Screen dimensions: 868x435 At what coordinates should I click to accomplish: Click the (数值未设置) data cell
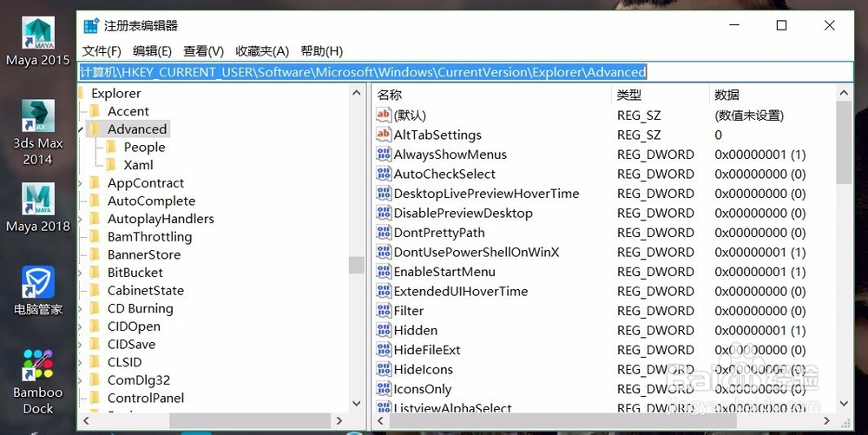click(x=749, y=115)
